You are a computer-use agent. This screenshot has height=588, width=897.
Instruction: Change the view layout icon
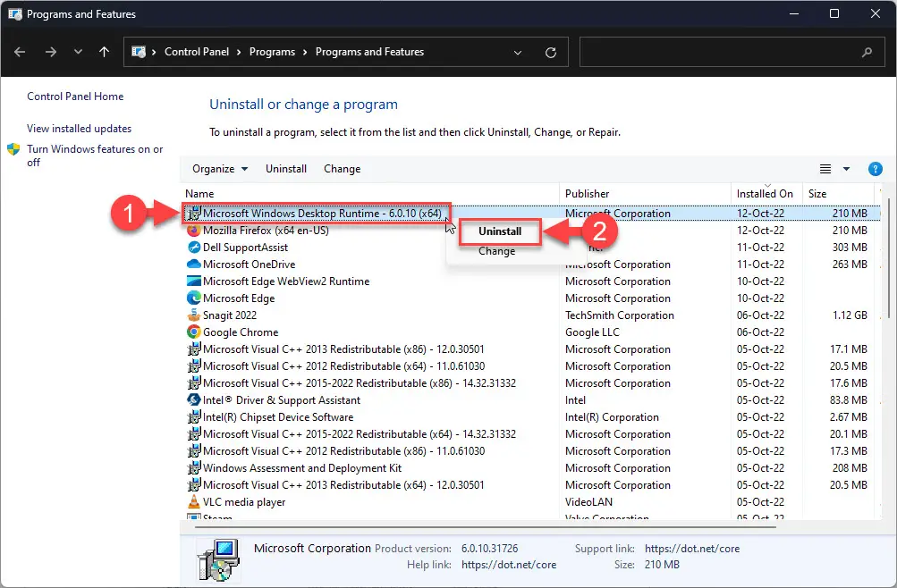(825, 169)
